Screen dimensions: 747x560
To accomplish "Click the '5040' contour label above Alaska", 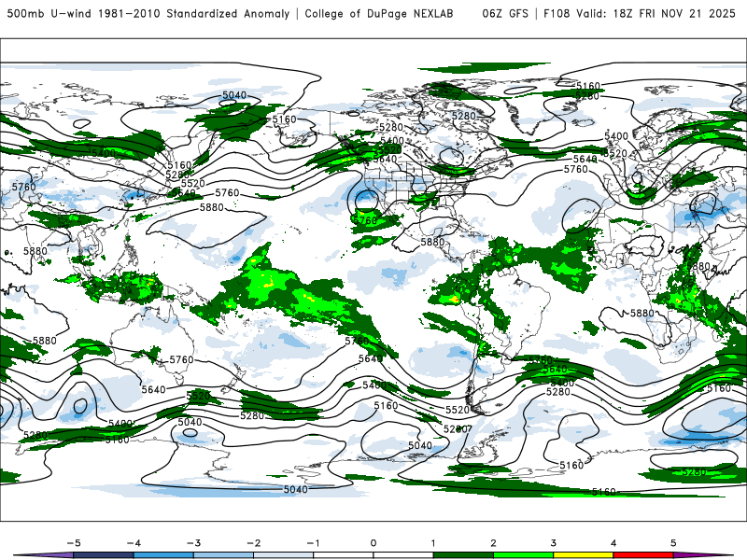I will [234, 95].
